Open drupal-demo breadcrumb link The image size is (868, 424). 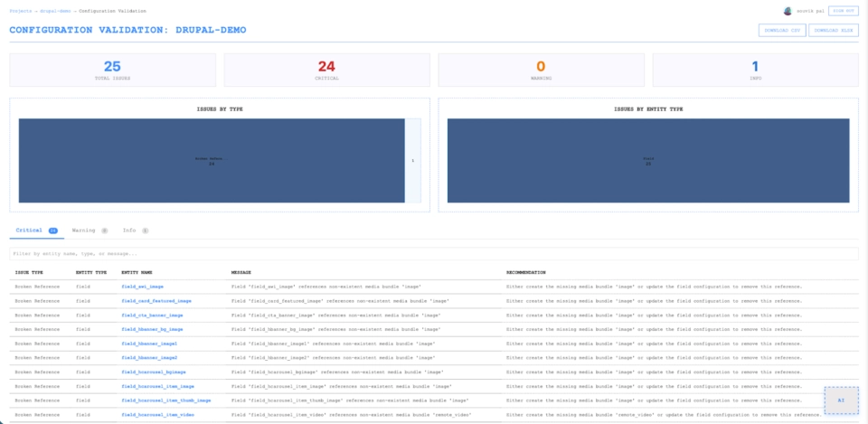[x=55, y=11]
